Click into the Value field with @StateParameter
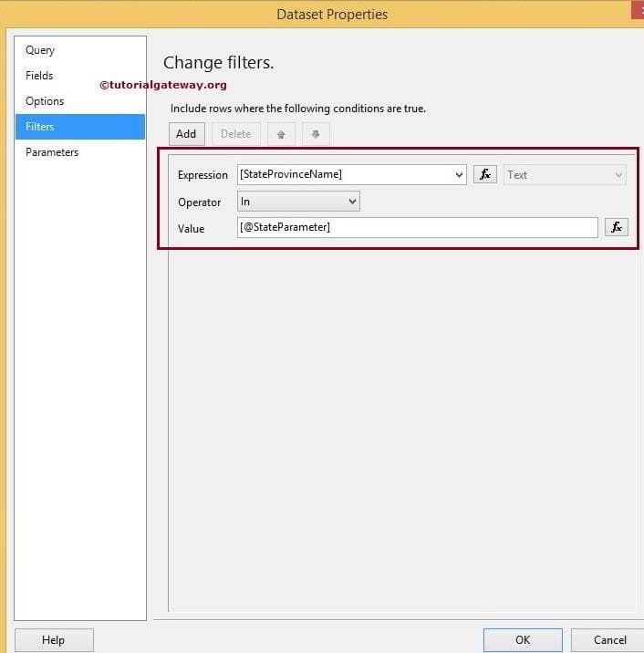 tap(418, 227)
